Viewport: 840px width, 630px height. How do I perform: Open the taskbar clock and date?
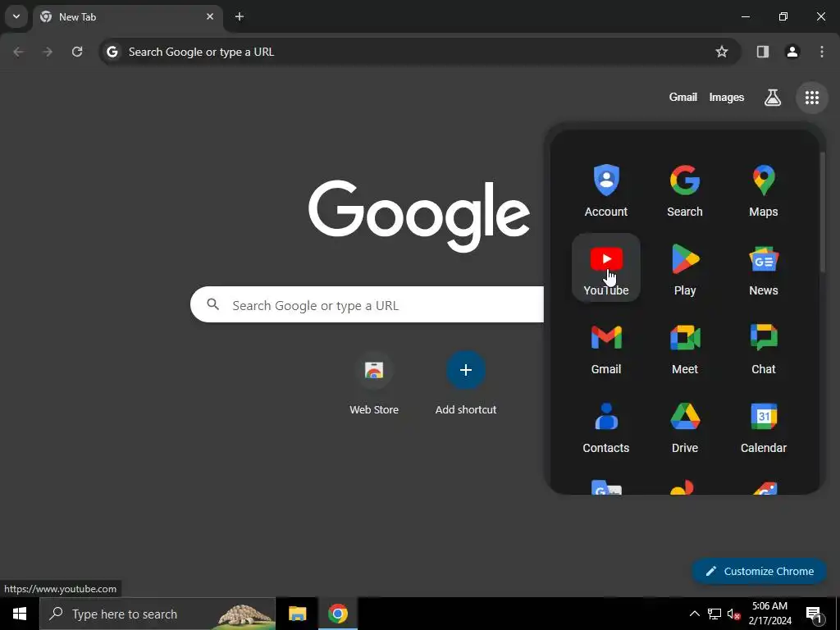pos(769,614)
